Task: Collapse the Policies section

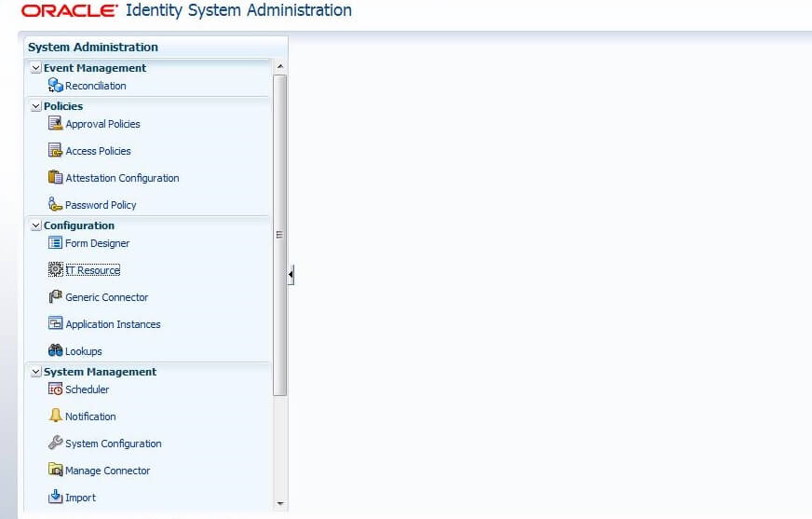Action: pos(36,106)
